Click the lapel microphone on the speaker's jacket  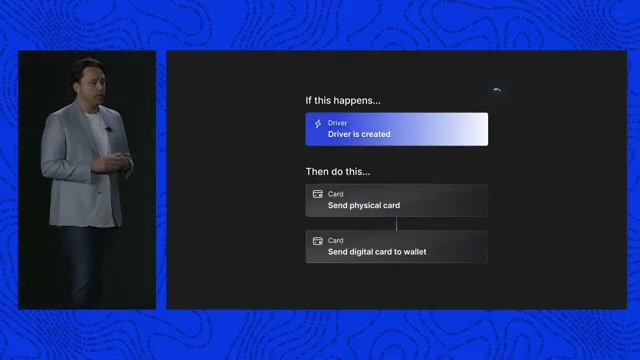[108, 129]
